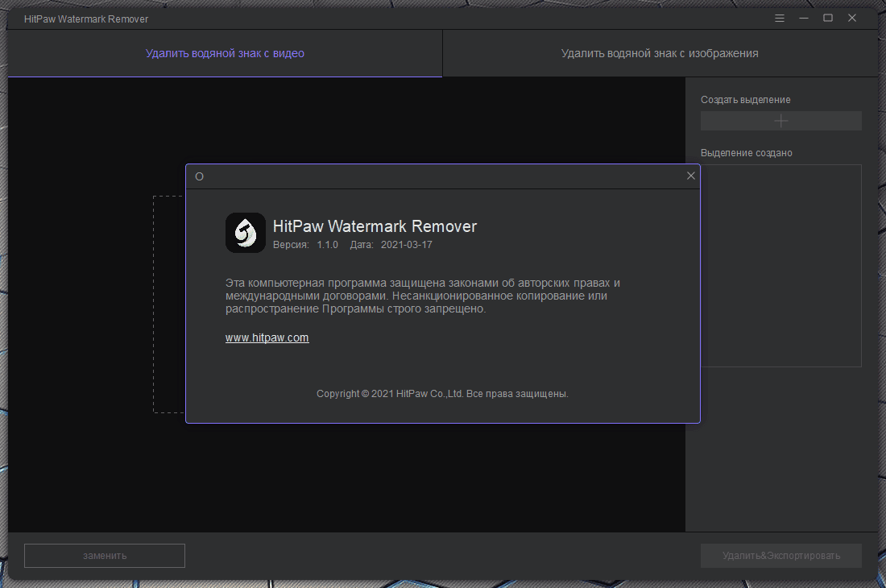This screenshot has width=886, height=588.
Task: Add a new selection with plus button
Action: pyautogui.click(x=781, y=121)
